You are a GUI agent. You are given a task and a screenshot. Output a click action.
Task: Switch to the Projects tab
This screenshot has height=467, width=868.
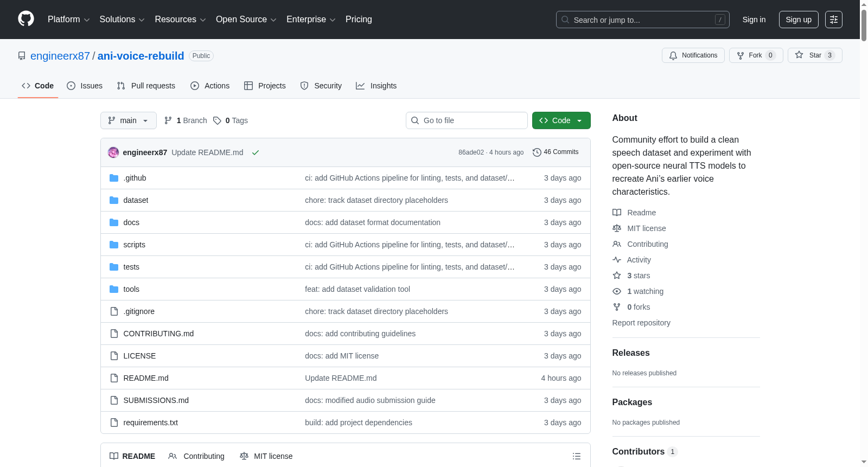click(265, 86)
